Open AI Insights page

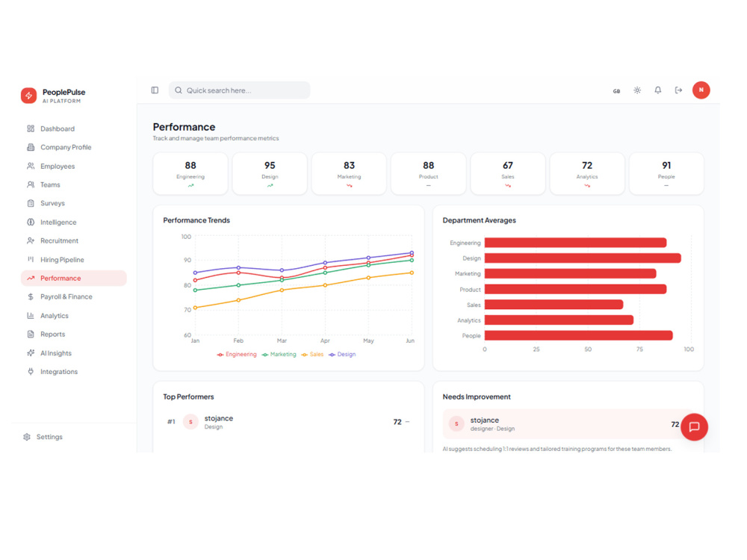point(74,353)
